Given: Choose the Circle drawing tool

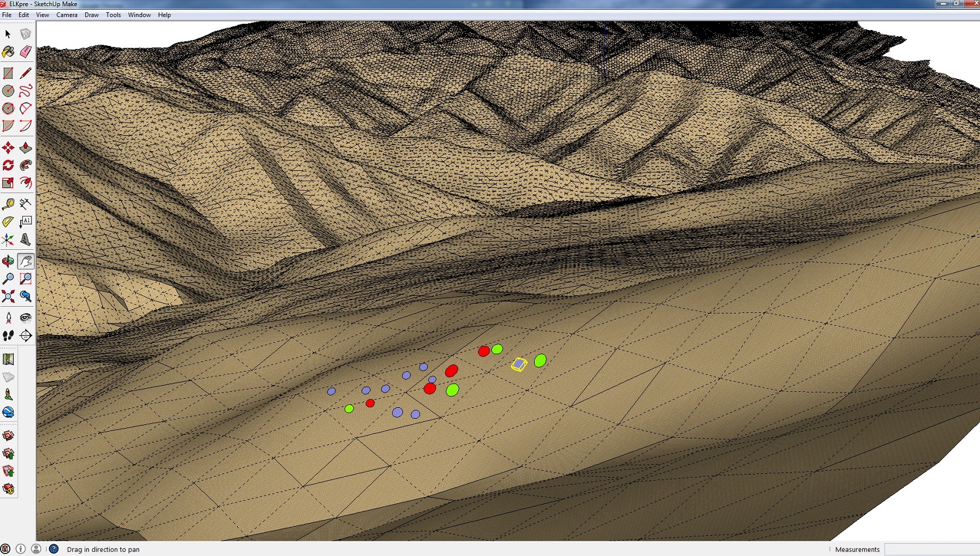Looking at the screenshot, I should click(x=8, y=91).
